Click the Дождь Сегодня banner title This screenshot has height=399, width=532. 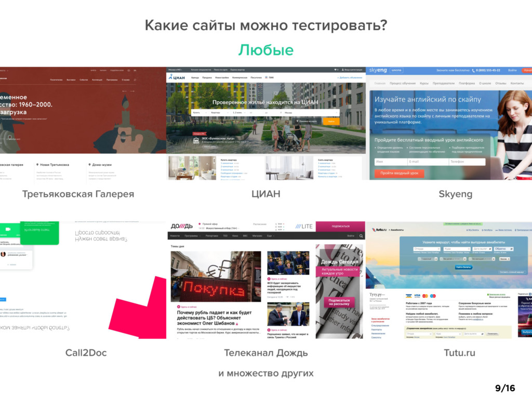coord(340,262)
